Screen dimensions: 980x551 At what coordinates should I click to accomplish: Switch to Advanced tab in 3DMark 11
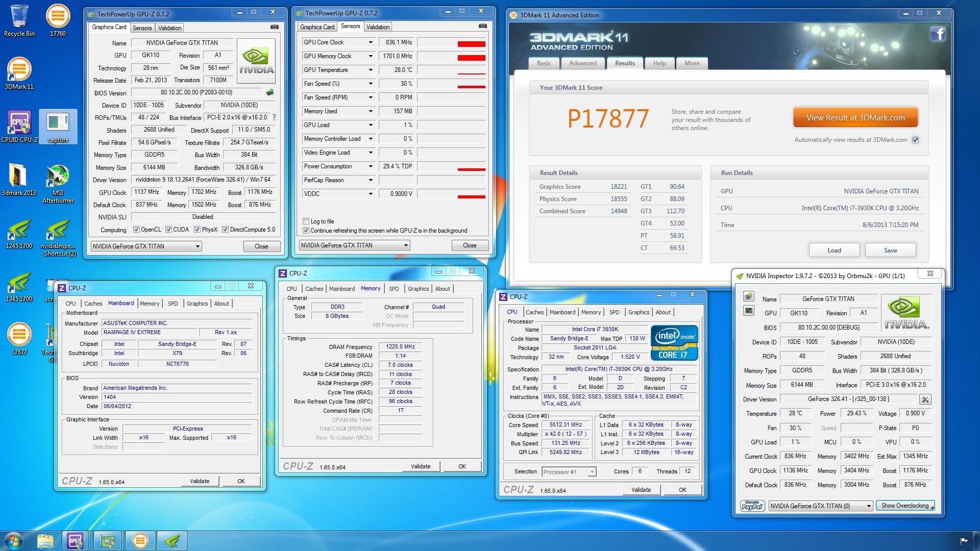tap(583, 63)
